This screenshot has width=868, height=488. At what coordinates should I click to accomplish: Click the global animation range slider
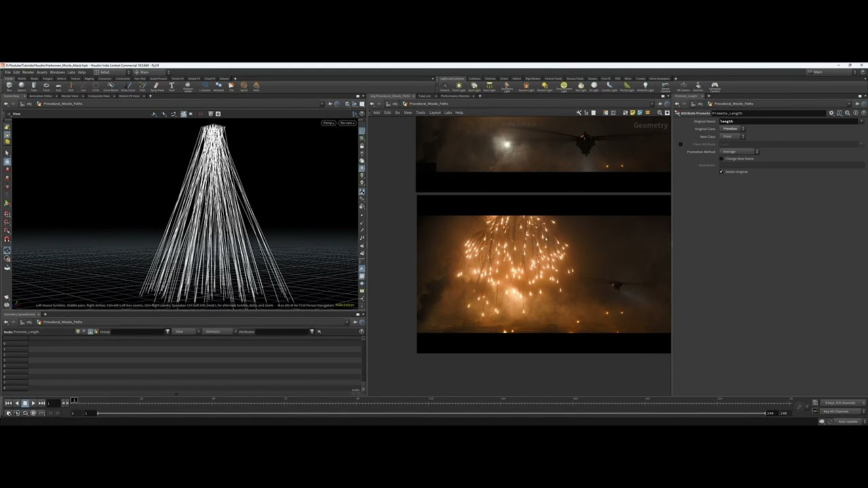coord(431,413)
